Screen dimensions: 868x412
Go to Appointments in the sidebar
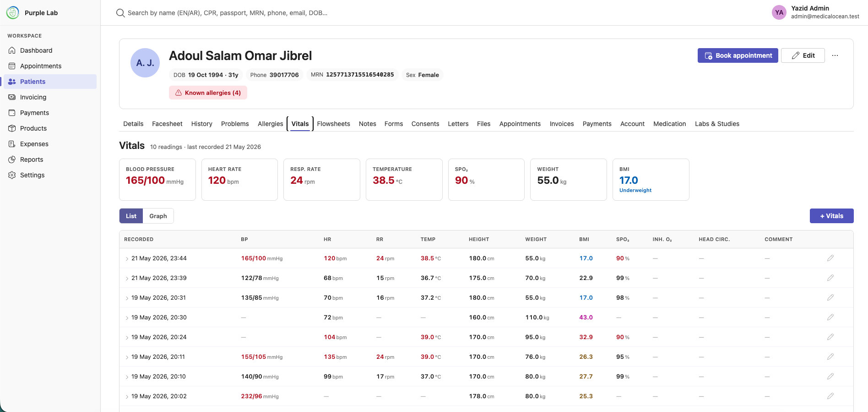(50, 66)
